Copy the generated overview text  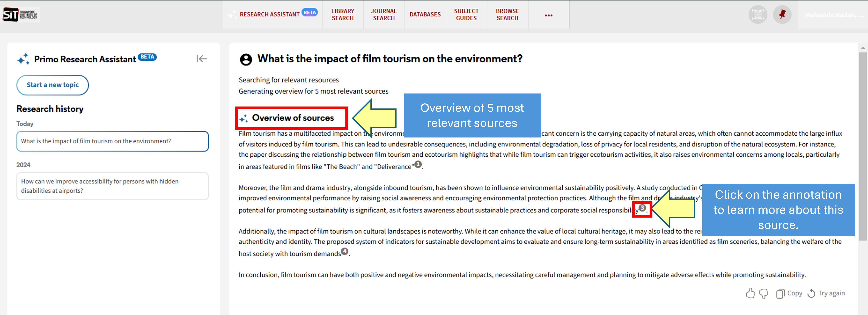pyautogui.click(x=789, y=293)
